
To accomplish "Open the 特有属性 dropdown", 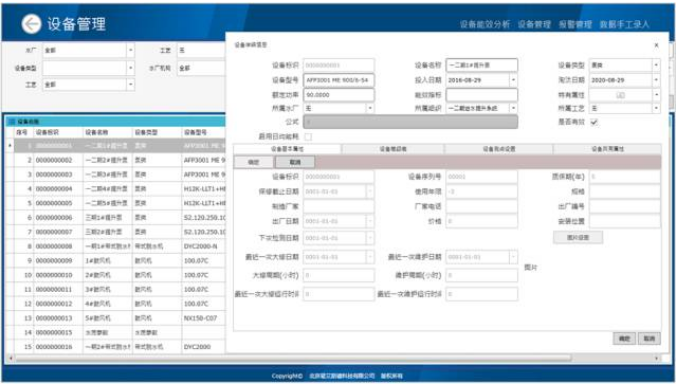I will [x=656, y=95].
